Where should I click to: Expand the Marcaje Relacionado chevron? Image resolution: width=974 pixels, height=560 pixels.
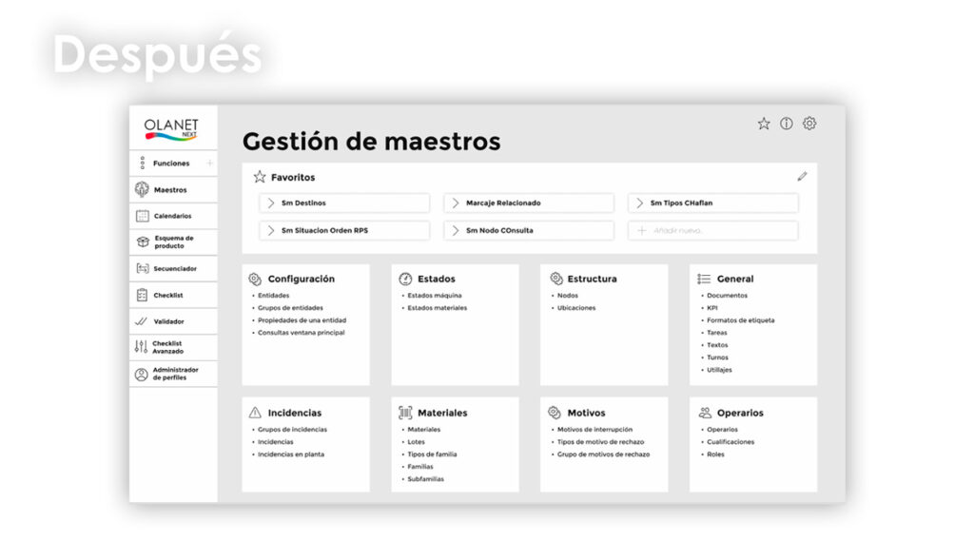456,203
